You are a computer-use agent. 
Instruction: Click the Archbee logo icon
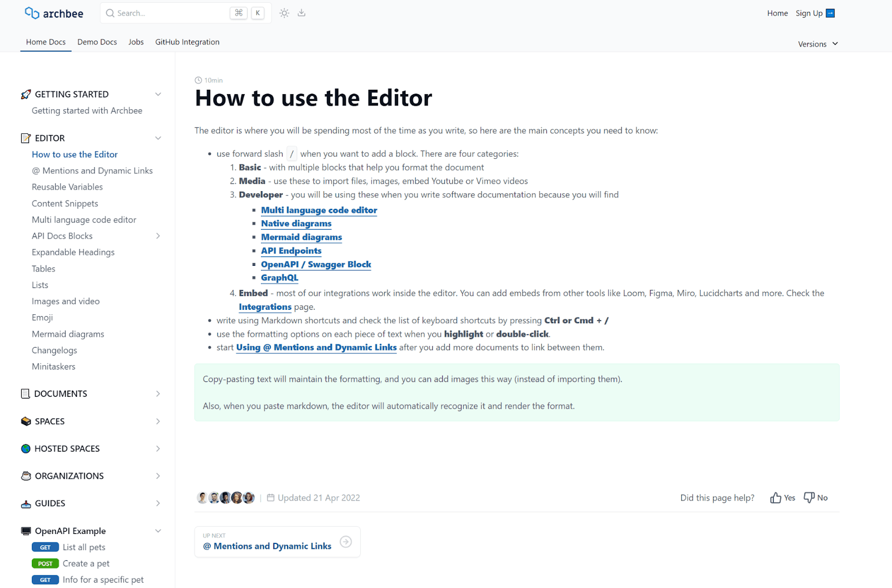point(32,13)
